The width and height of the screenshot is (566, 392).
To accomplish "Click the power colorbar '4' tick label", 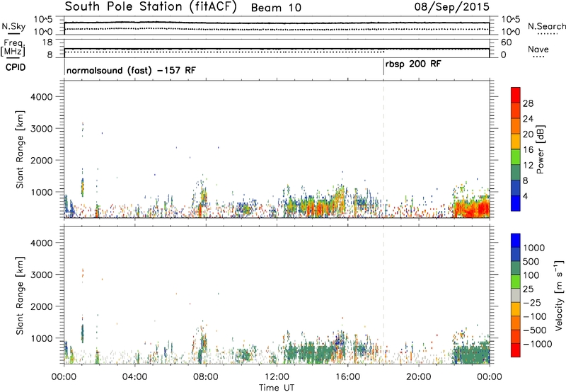I will tap(525, 197).
